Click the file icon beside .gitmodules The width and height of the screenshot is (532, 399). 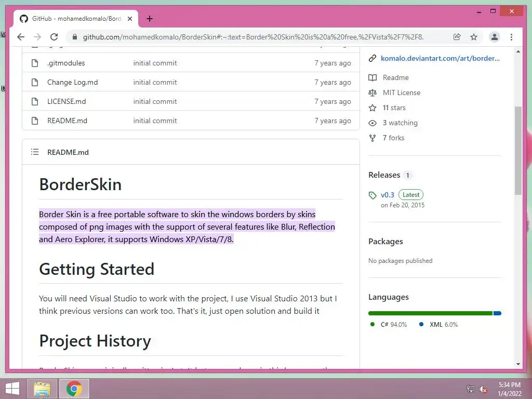(35, 63)
